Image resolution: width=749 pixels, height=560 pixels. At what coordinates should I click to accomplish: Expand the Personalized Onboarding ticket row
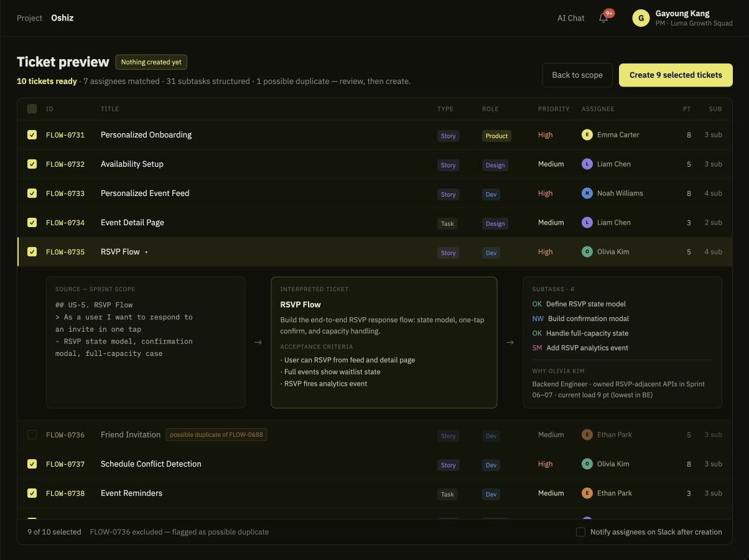point(374,135)
